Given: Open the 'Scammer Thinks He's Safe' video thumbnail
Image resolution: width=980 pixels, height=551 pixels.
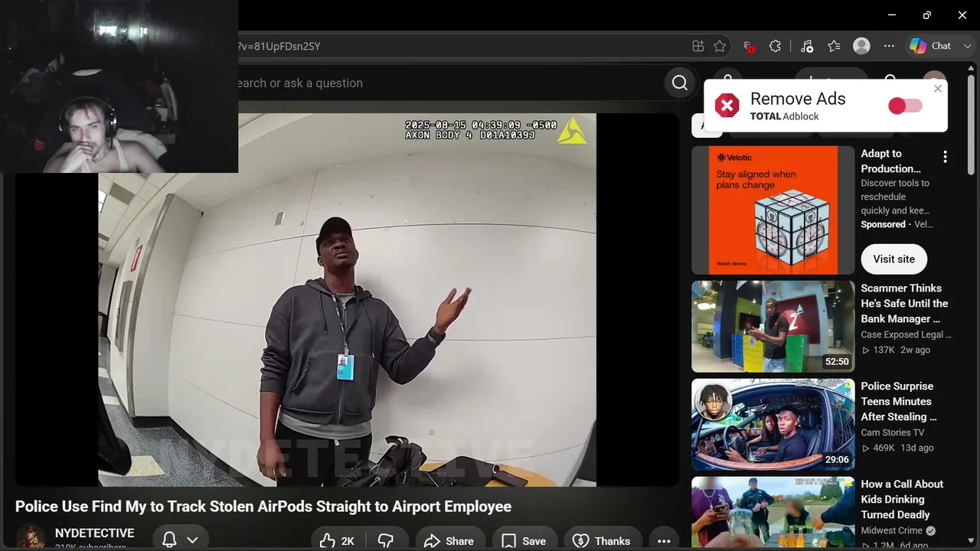Looking at the screenshot, I should (773, 326).
